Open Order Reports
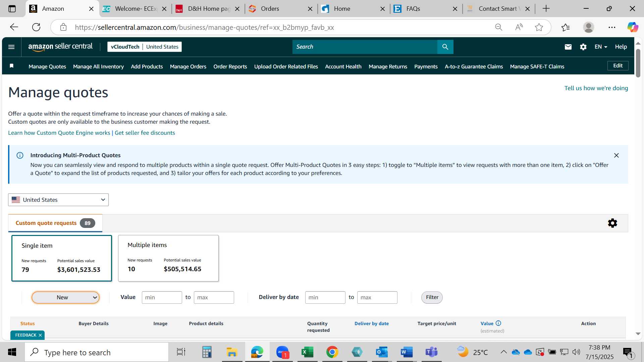 (230, 67)
